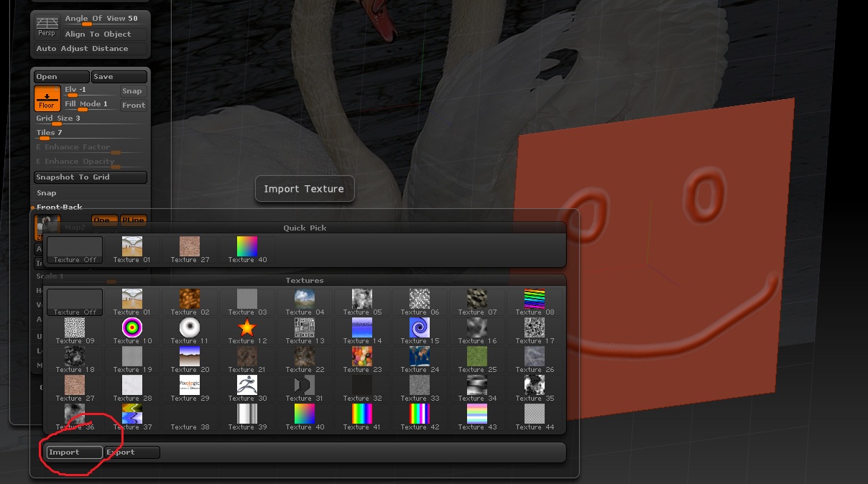Choose the Texture 35 thumbnail

pyautogui.click(x=535, y=388)
